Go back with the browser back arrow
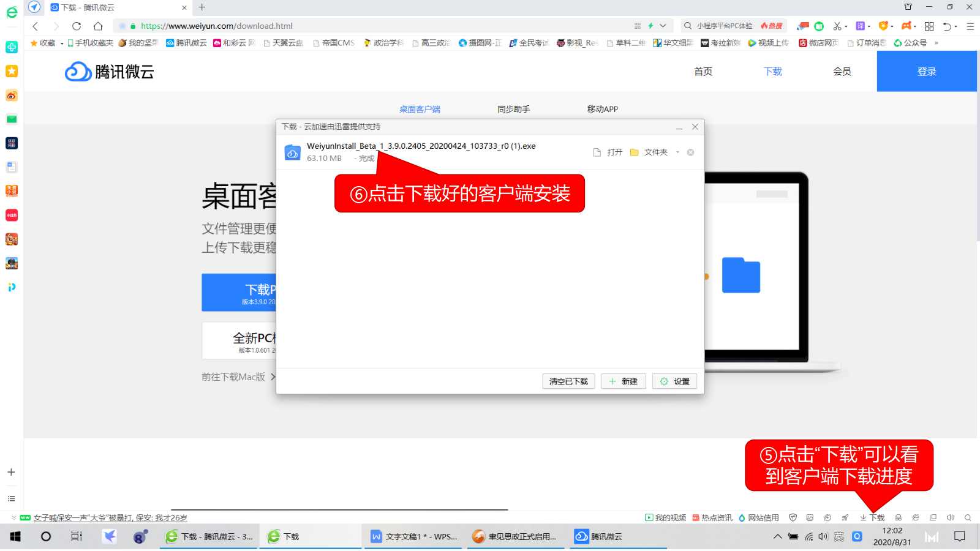The height and width of the screenshot is (551, 980). (35, 26)
